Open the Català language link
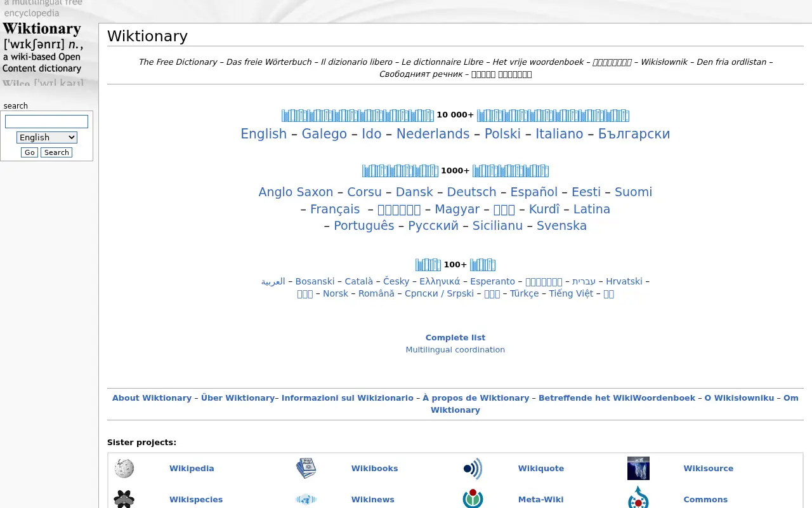 coord(359,281)
